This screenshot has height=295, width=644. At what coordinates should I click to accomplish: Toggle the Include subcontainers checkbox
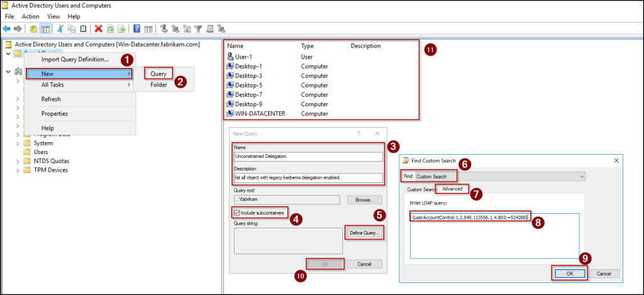(x=237, y=212)
